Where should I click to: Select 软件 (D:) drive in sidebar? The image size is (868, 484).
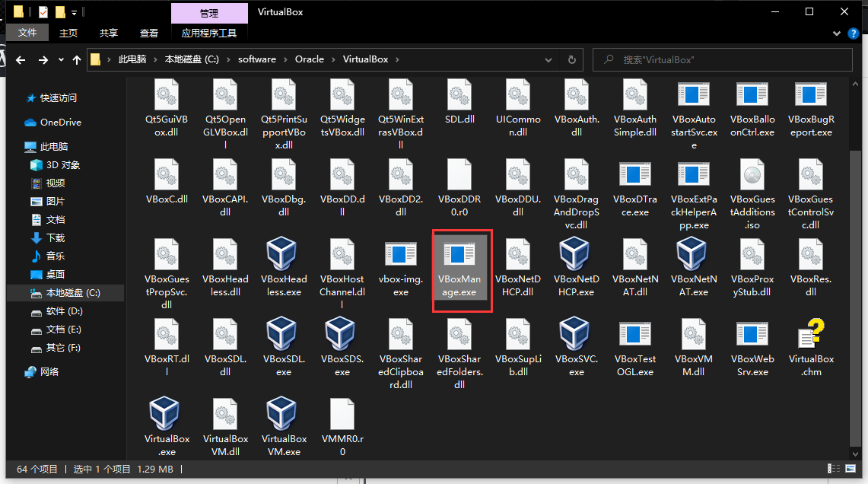(x=64, y=311)
